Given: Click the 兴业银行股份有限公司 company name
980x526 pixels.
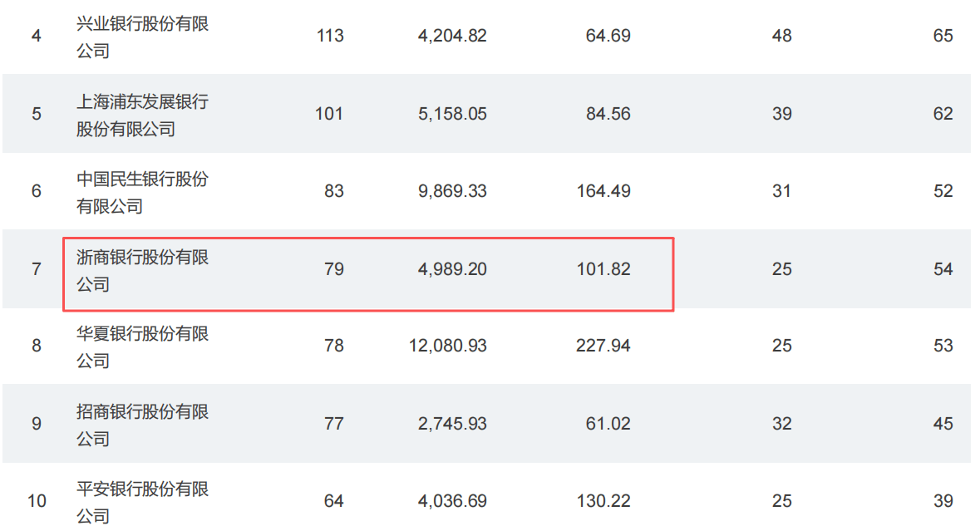Looking at the screenshot, I should coord(142,37).
